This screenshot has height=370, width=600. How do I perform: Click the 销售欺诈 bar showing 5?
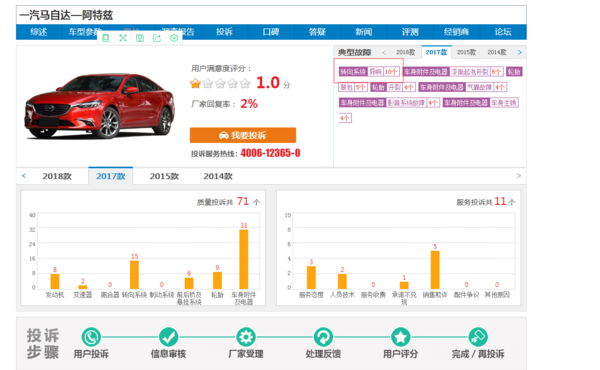[x=435, y=270]
